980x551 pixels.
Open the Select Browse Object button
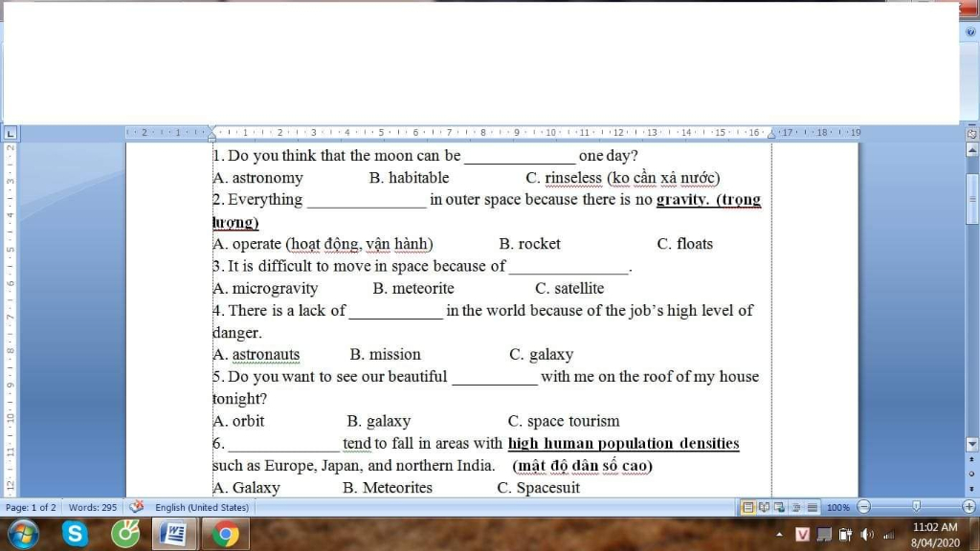pos(972,474)
